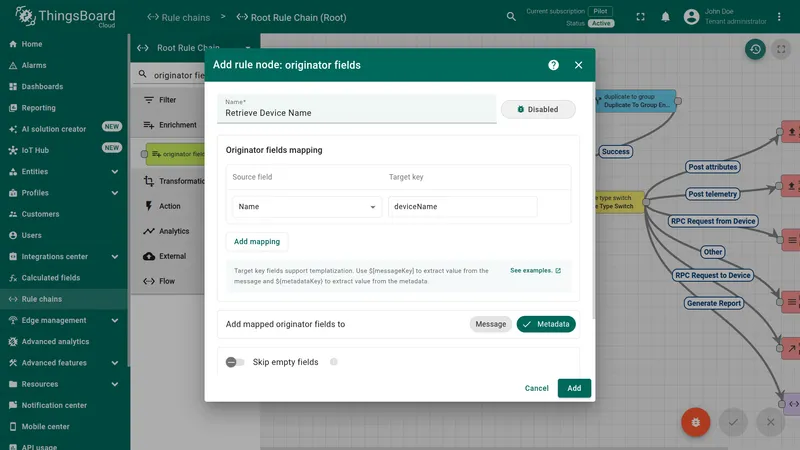Click the Add mapping button
The width and height of the screenshot is (800, 450).
(257, 241)
